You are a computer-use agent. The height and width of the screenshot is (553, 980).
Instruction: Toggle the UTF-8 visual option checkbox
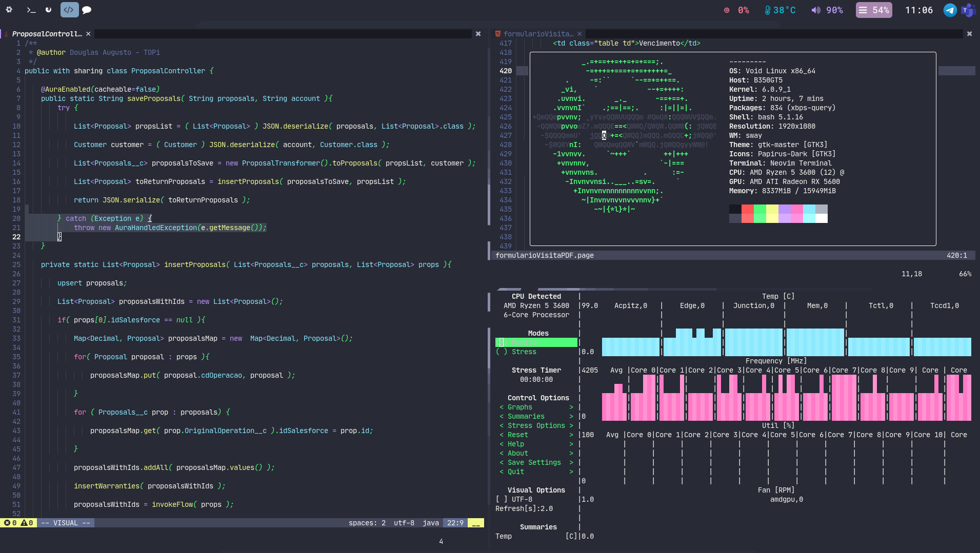502,499
